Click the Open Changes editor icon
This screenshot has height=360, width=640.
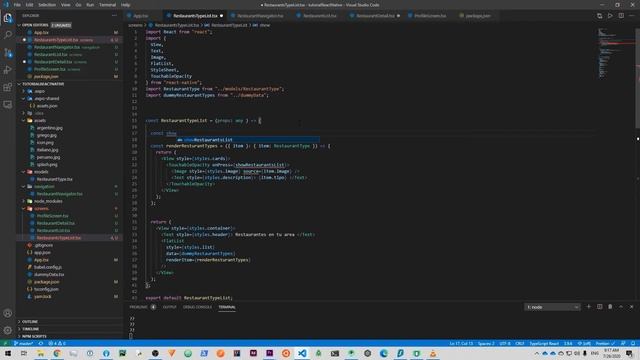click(x=599, y=16)
